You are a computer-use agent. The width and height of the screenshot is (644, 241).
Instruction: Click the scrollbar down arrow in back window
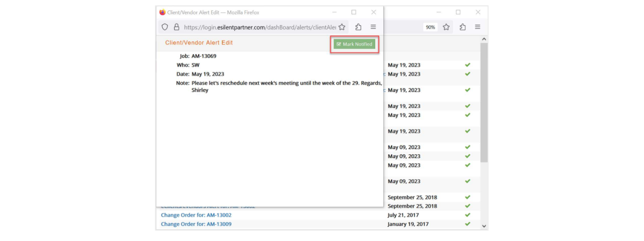point(484,226)
